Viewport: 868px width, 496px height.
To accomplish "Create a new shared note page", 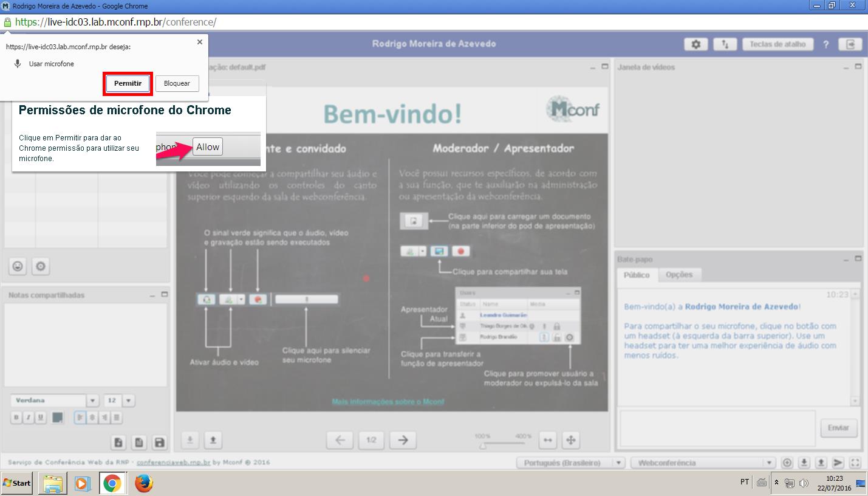I will (119, 443).
